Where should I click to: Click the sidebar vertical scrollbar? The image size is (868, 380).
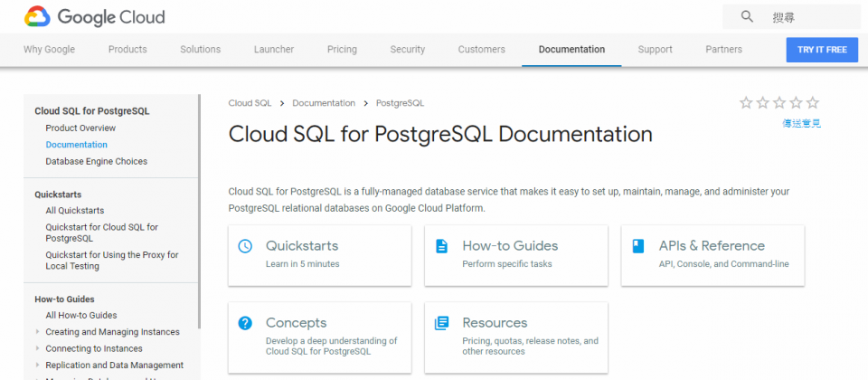click(199, 211)
